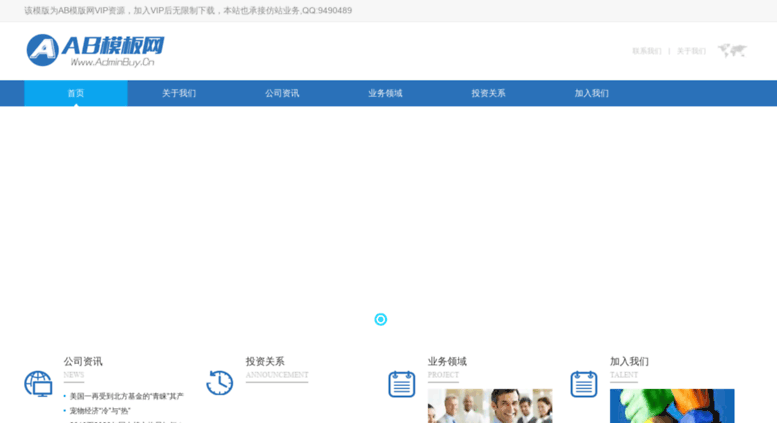Open the 投资关系 section heading

265,362
